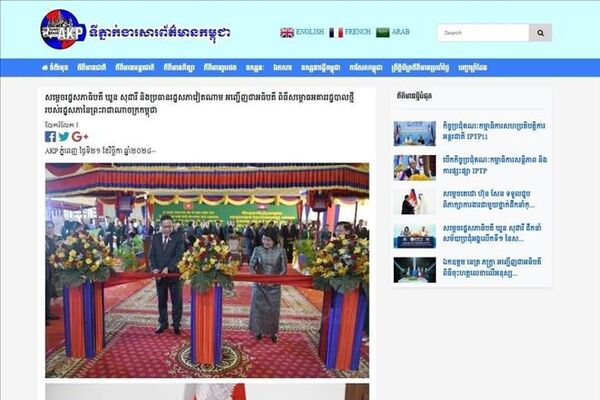Share article via Google Plus icon
The image size is (600, 400).
[80, 137]
